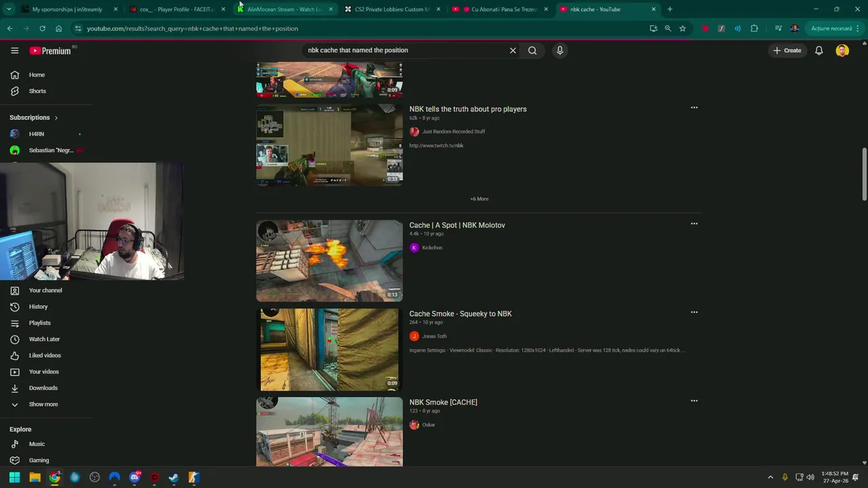Go back in the browser
This screenshot has height=488, width=868.
9,28
